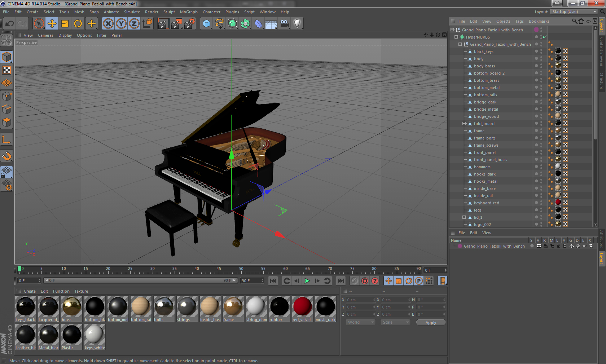Search objects with magnifier icon
606x364 pixels.
(575, 21)
